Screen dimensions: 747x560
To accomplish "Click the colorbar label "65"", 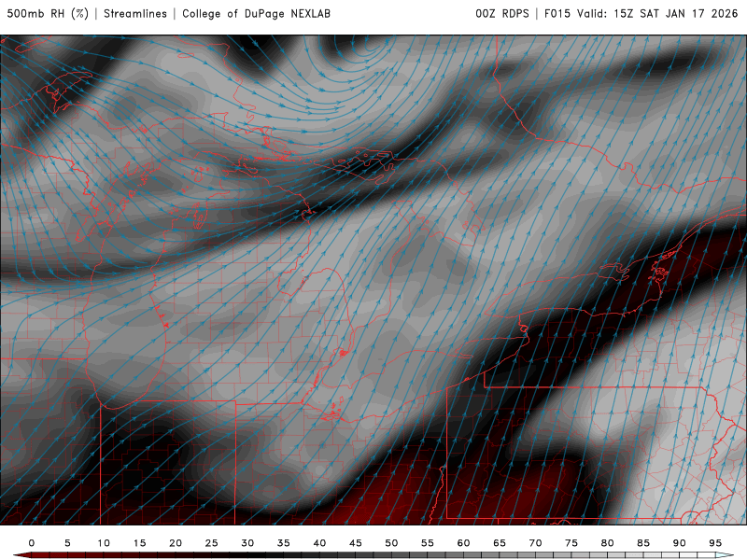I will [500, 543].
